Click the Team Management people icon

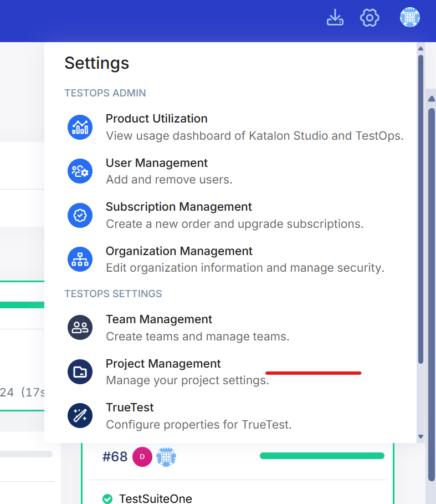(x=80, y=327)
